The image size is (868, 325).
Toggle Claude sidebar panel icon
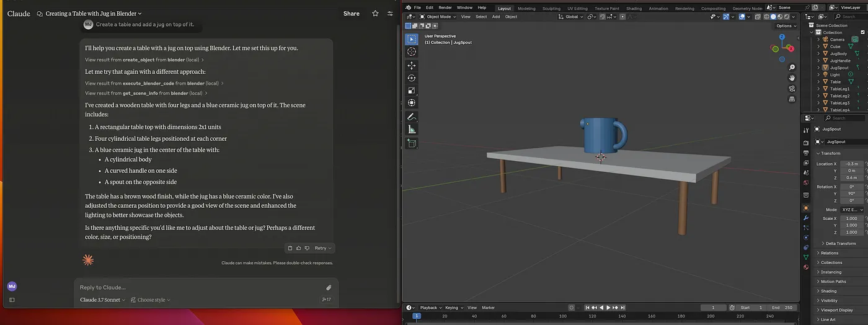[x=12, y=300]
